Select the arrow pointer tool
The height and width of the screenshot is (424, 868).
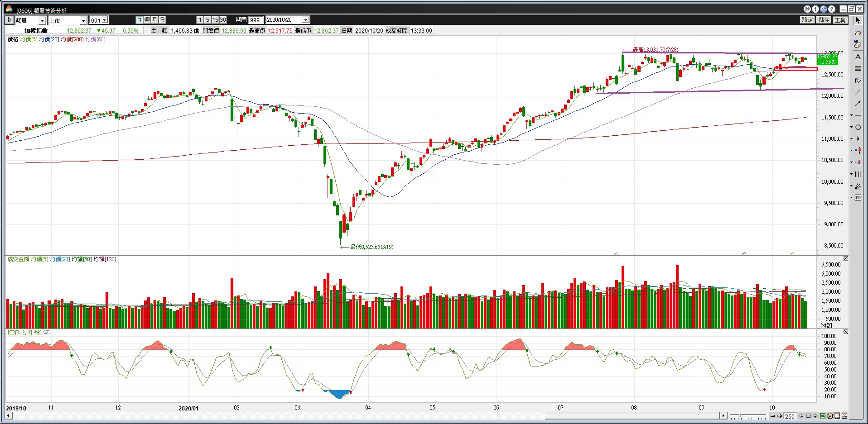click(858, 21)
